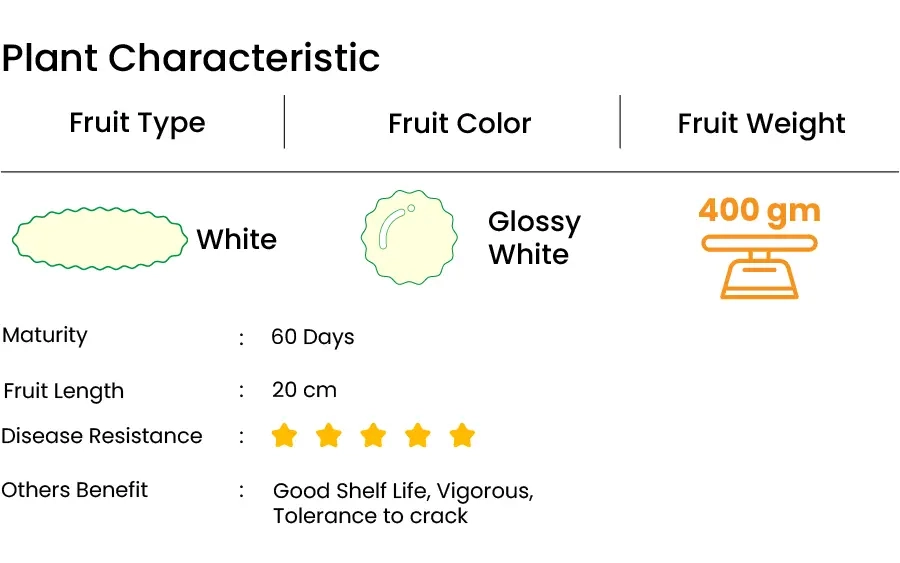
Task: Click the Fruit Type column header
Action: tap(137, 123)
